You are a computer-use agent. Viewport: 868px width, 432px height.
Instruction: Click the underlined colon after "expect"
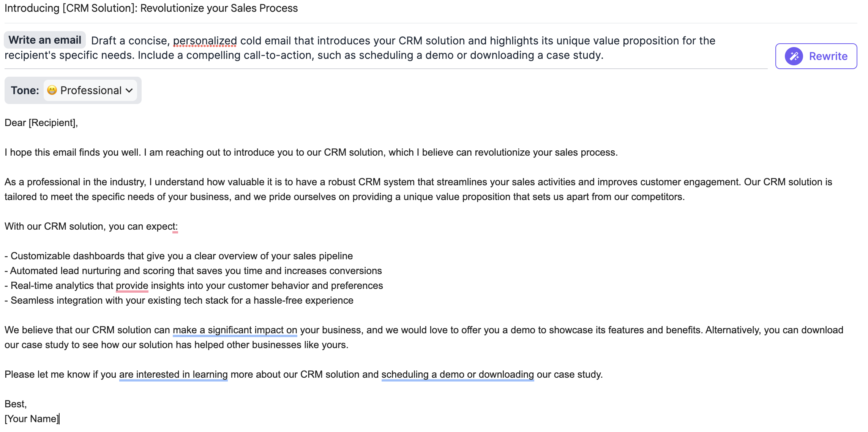(x=175, y=227)
